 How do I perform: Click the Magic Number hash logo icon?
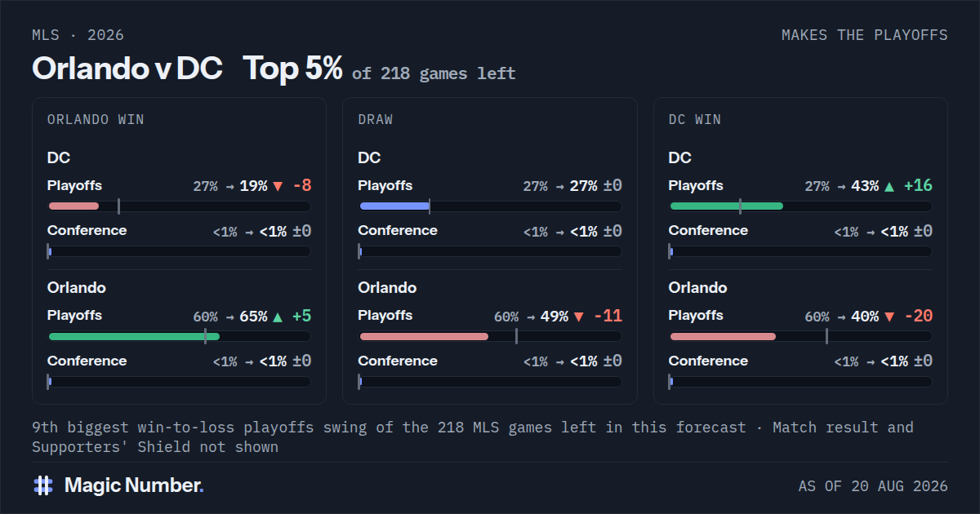[43, 485]
